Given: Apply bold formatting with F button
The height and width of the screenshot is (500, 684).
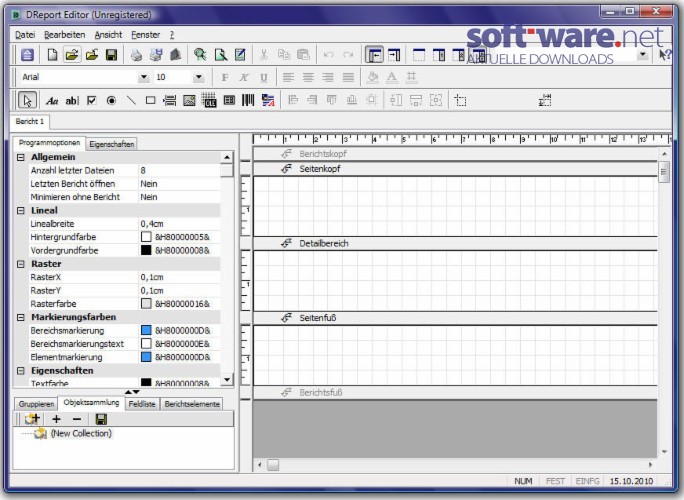Looking at the screenshot, I should point(225,78).
